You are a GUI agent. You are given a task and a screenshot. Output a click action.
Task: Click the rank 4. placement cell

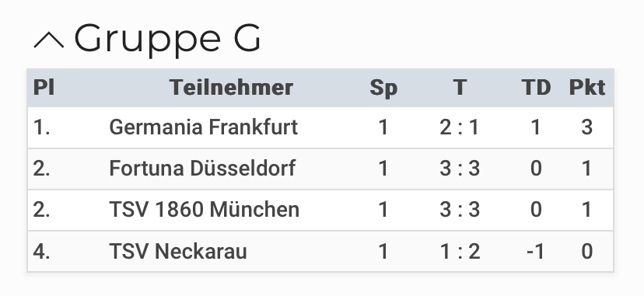pos(41,251)
